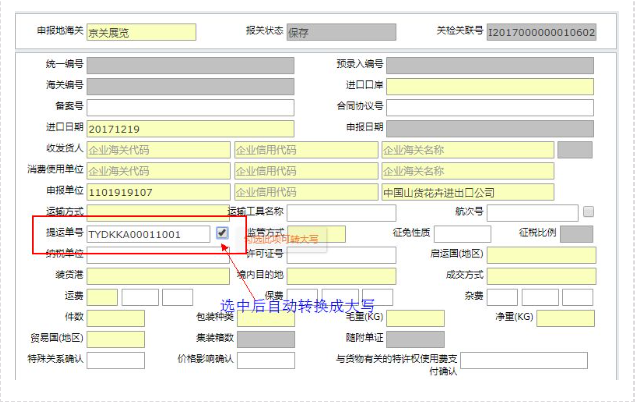Viewport: 635px width, 402px height.
Task: Click the first yellow 运费 field
Action: point(102,297)
